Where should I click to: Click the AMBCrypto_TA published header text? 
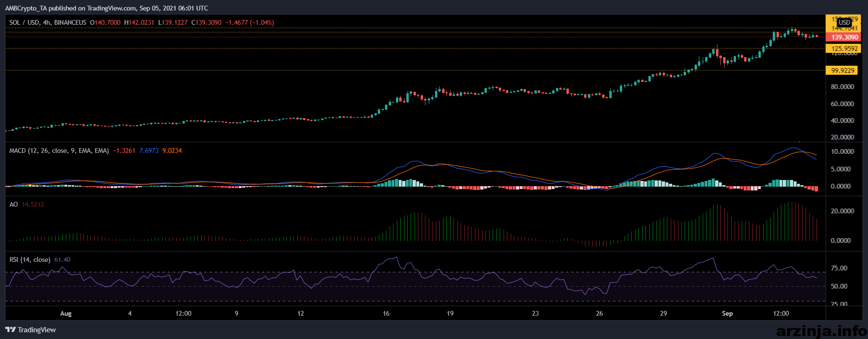point(106,8)
